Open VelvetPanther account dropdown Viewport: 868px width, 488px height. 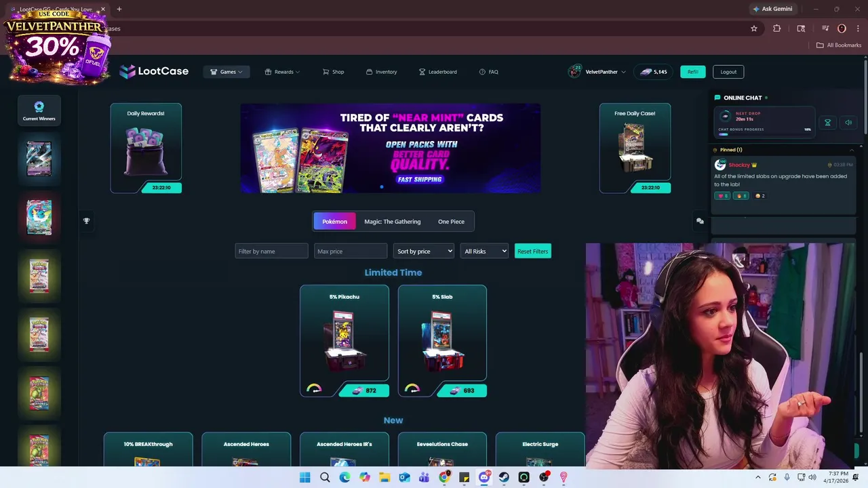click(605, 72)
